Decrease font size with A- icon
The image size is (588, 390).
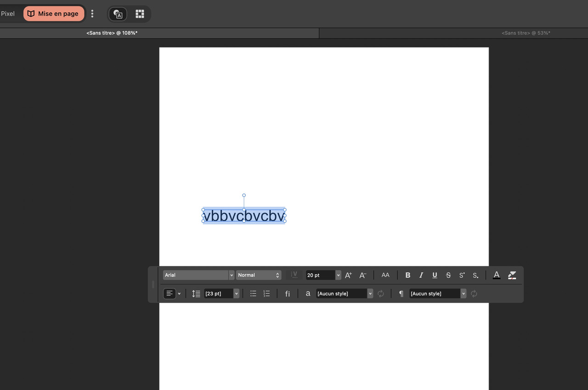[x=362, y=275]
